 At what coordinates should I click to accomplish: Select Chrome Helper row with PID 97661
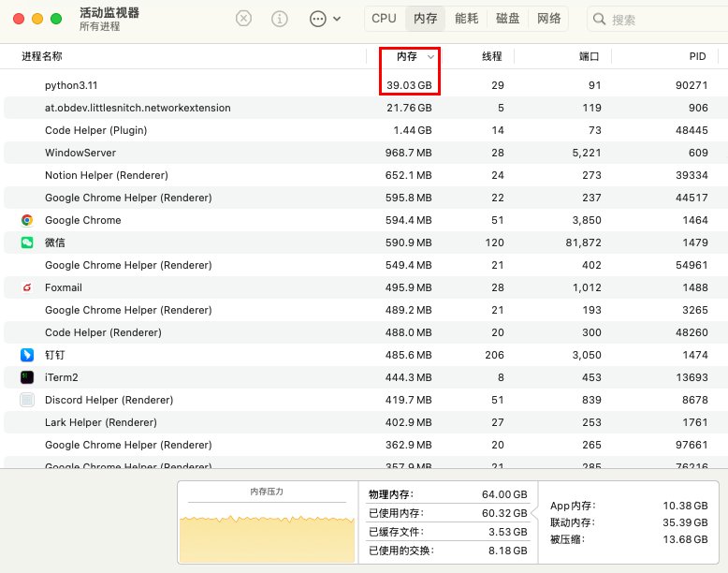(x=364, y=446)
